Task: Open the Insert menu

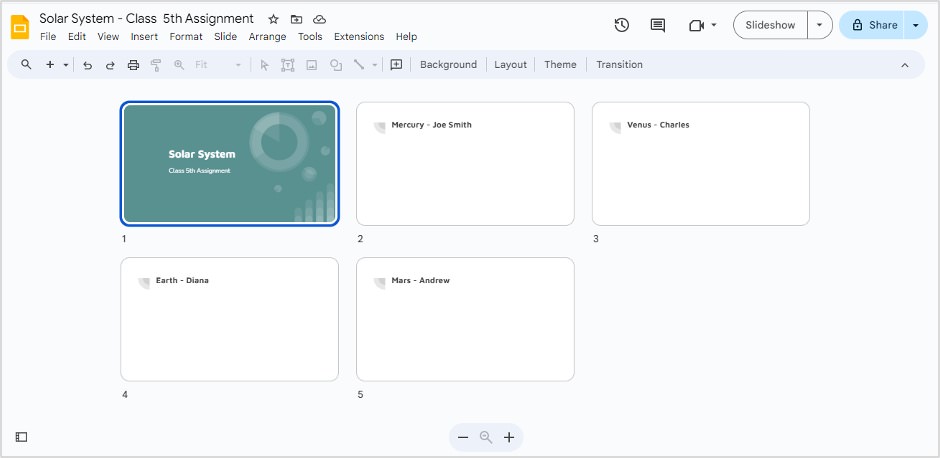Action: click(144, 37)
